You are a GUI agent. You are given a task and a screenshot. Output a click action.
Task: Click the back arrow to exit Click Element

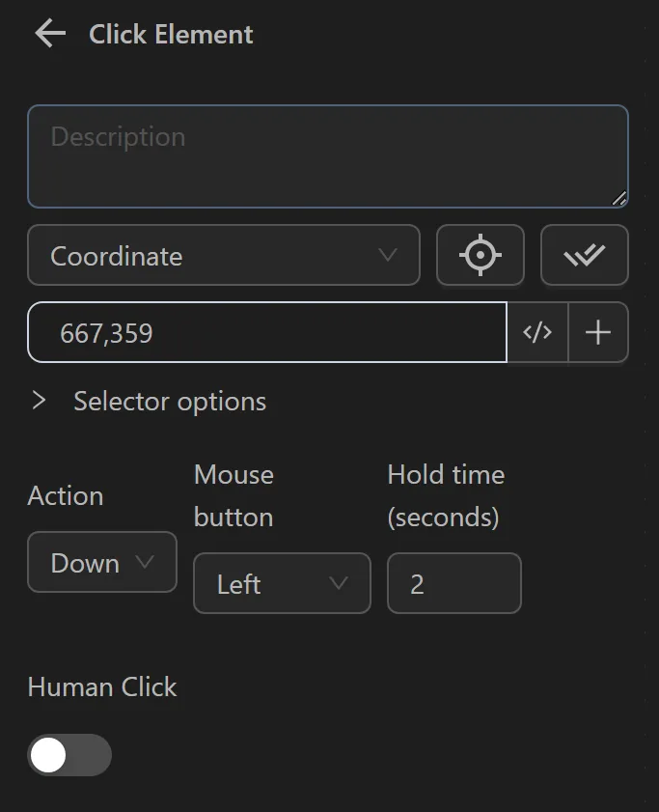[47, 33]
